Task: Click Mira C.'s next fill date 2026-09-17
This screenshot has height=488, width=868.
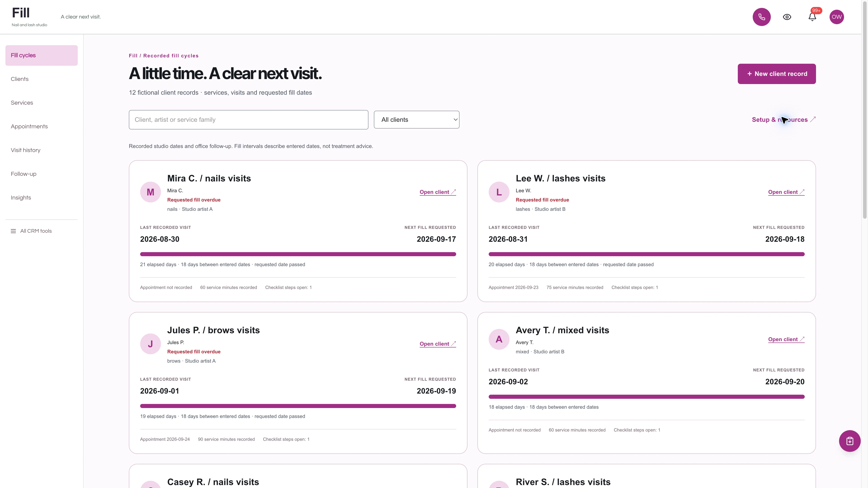Action: (x=436, y=239)
